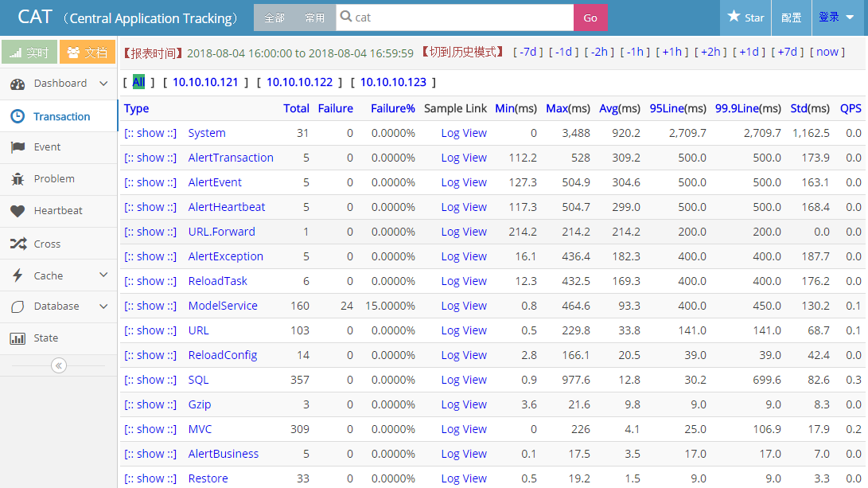The image size is (868, 488).
Task: Switch to 文档 docs tab
Action: tap(88, 52)
